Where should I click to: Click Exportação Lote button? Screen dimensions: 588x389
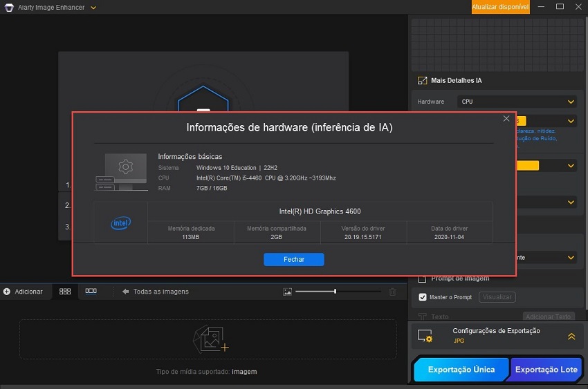tap(546, 370)
